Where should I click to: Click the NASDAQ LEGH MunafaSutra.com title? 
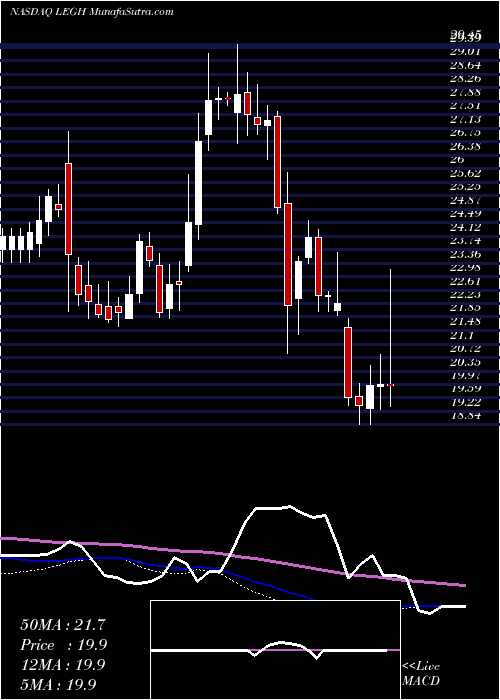(x=91, y=12)
